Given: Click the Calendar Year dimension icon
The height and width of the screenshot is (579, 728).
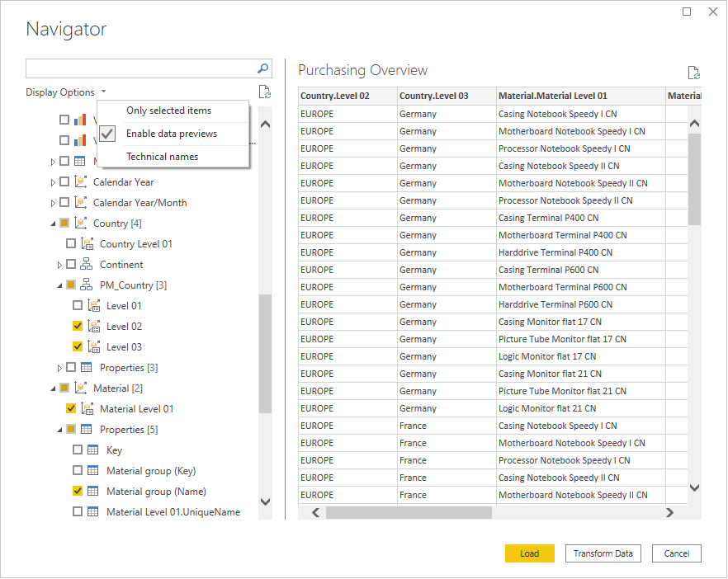Looking at the screenshot, I should pos(80,182).
